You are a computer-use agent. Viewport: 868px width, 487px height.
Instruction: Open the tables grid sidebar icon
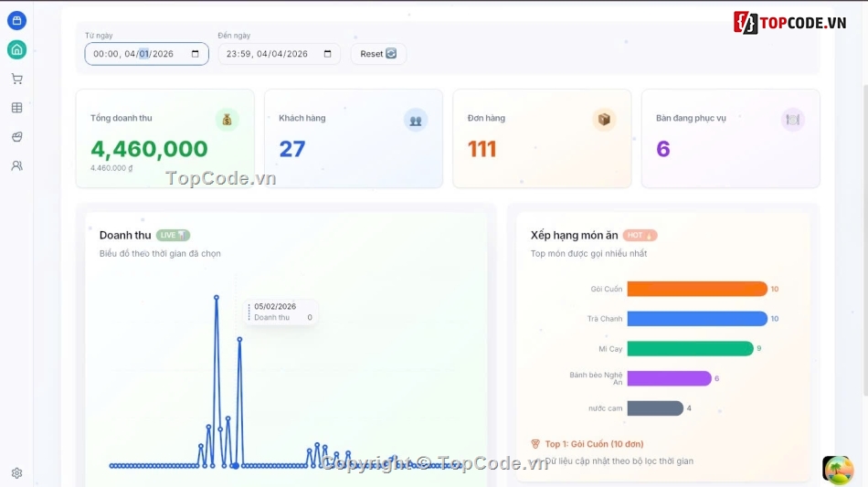[16, 108]
